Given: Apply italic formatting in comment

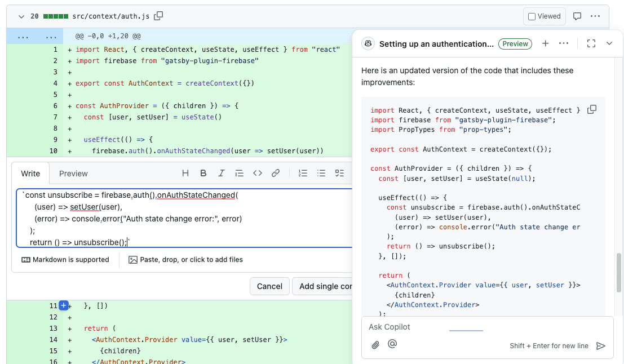Looking at the screenshot, I should tap(222, 173).
